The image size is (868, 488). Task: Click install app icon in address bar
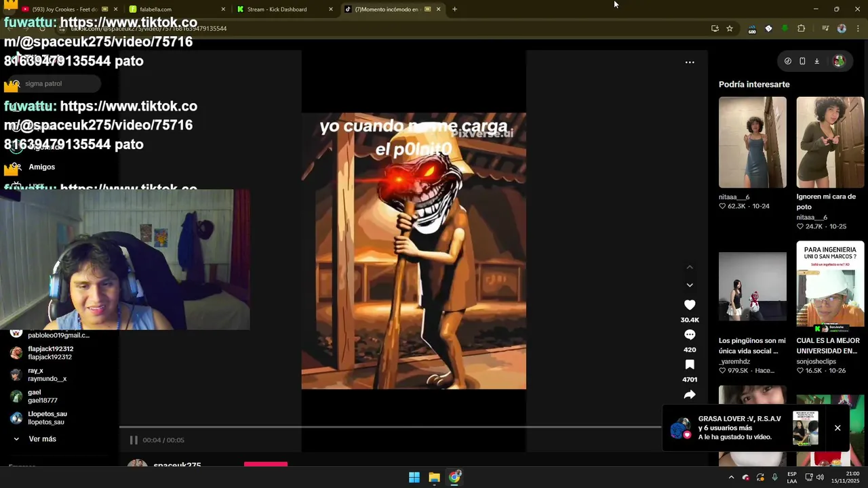715,28
